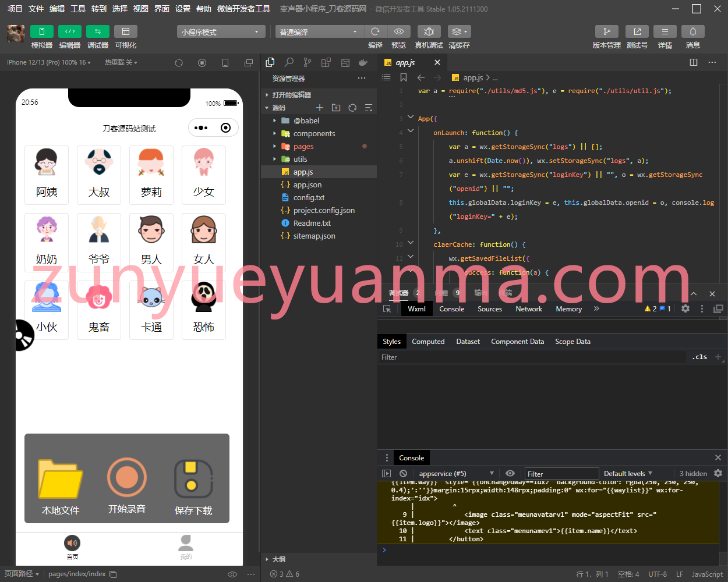Expand the pages folder
728x582 pixels.
click(x=319, y=146)
